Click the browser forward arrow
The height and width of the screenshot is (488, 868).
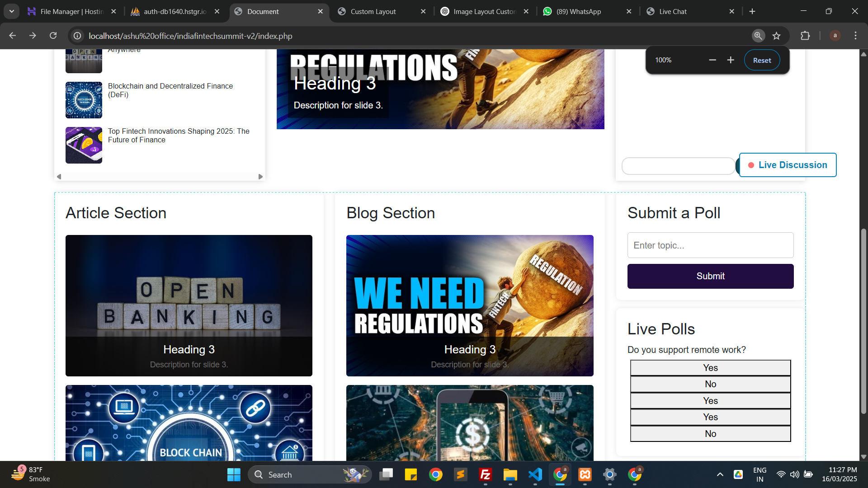pyautogui.click(x=33, y=36)
